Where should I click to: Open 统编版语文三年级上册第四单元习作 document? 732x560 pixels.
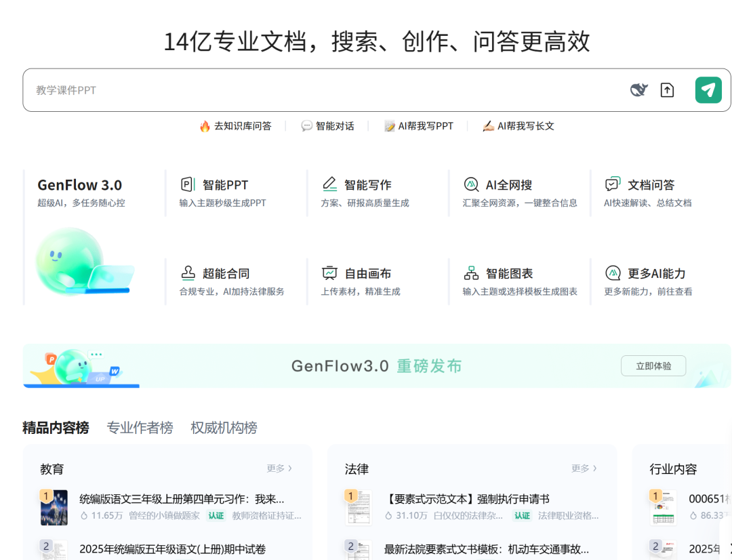(182, 499)
